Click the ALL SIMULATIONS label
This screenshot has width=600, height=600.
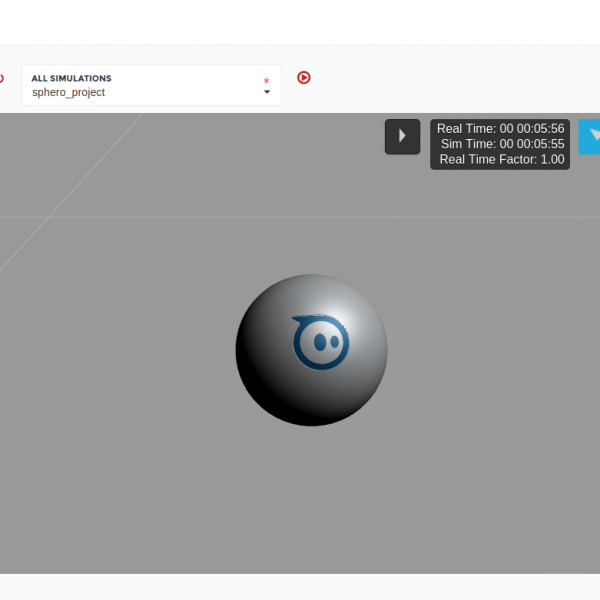[x=72, y=78]
